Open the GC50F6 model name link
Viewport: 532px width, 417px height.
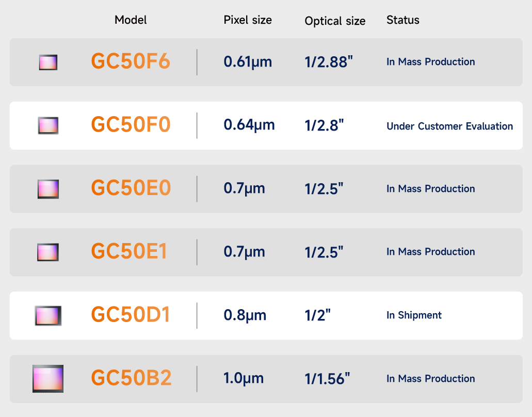coord(131,62)
